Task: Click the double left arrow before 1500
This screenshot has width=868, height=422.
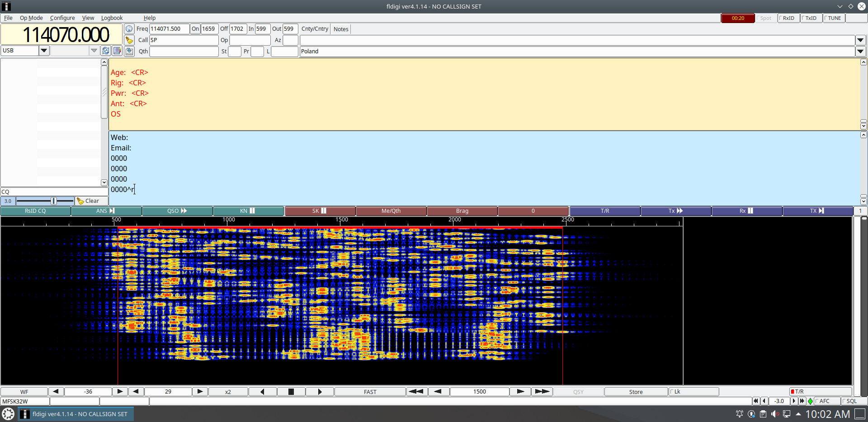Action: 416,392
